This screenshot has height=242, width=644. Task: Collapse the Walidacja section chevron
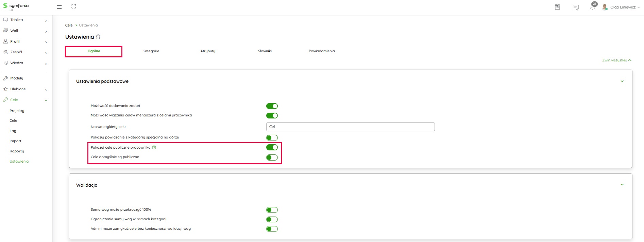(x=622, y=185)
